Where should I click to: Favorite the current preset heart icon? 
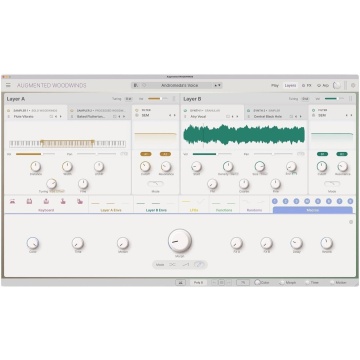(x=144, y=85)
